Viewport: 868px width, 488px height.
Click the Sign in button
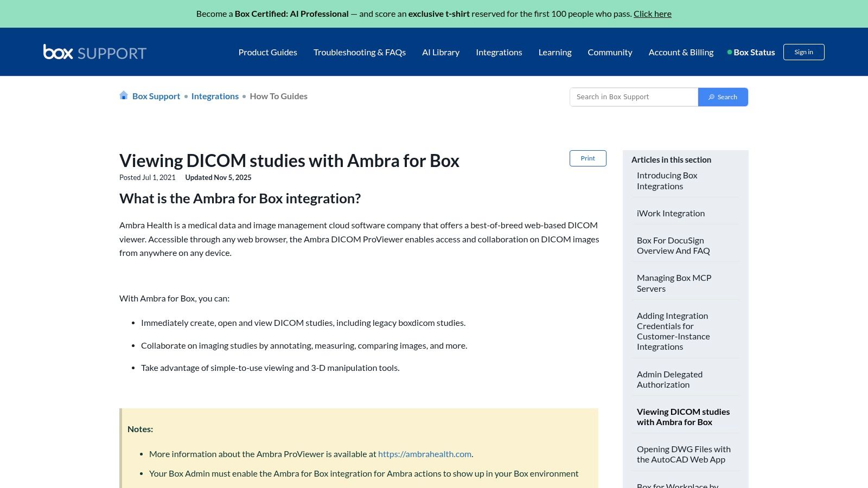coord(803,52)
